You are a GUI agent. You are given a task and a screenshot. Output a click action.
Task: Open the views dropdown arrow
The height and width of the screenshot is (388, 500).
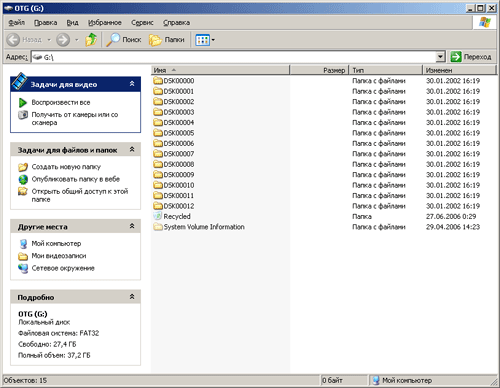213,40
